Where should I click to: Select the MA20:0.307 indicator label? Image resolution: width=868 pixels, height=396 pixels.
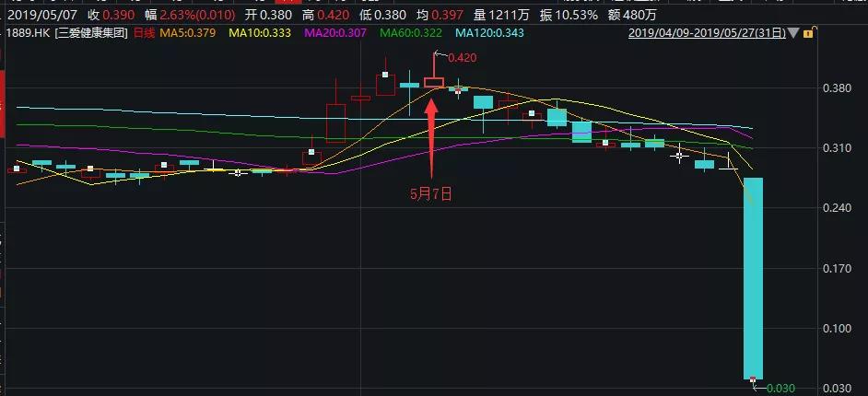click(x=335, y=33)
